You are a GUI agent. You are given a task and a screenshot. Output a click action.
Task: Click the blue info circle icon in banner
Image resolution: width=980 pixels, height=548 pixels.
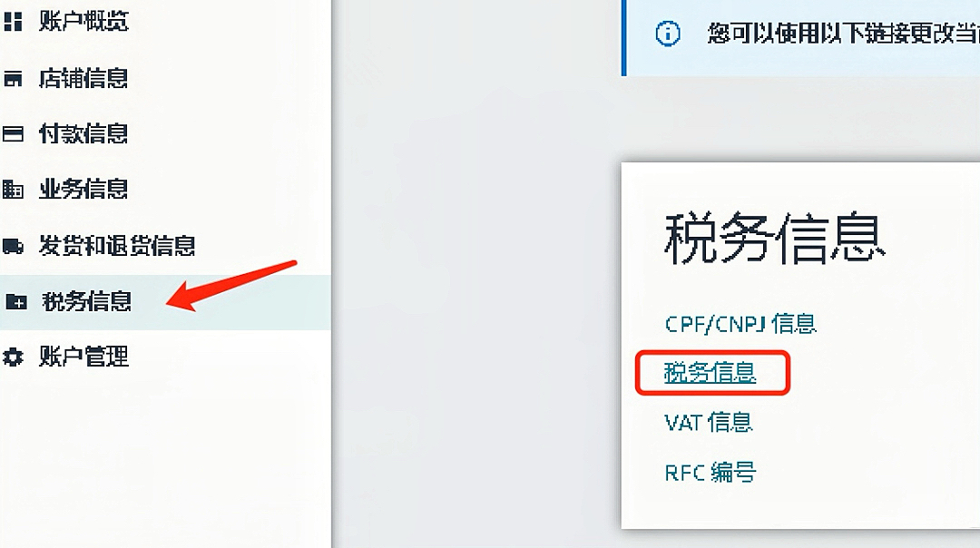pyautogui.click(x=668, y=34)
